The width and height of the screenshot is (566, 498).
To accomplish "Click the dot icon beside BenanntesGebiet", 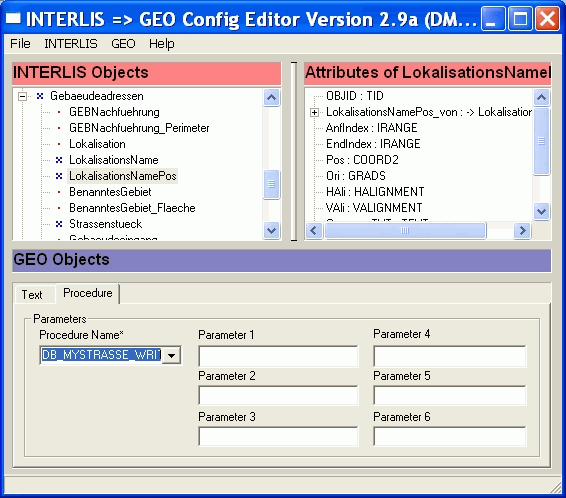I will tap(59, 192).
